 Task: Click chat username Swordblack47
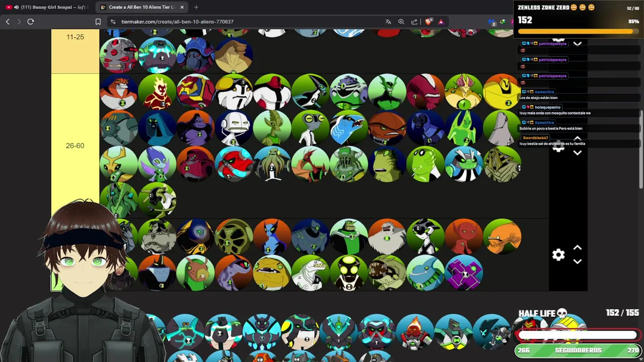[x=535, y=138]
